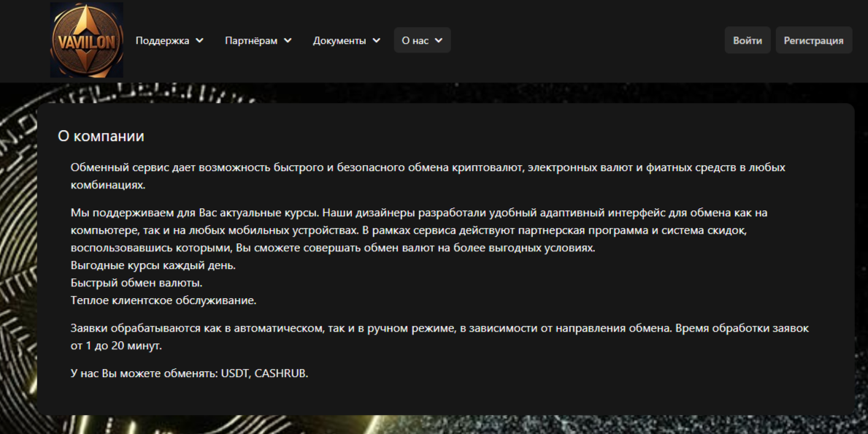Viewport: 868px width, 434px height.
Task: Click the line Быстрый обмен валюты.
Action: 137,283
